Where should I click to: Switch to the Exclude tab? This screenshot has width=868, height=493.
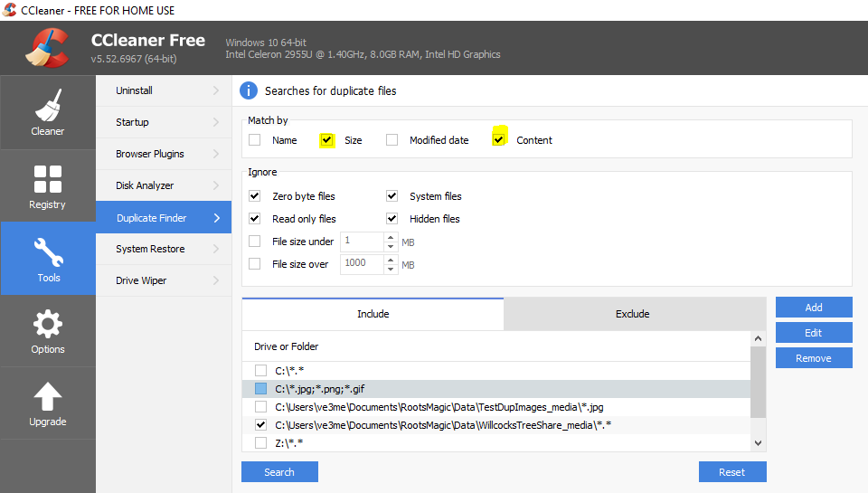pyautogui.click(x=633, y=314)
